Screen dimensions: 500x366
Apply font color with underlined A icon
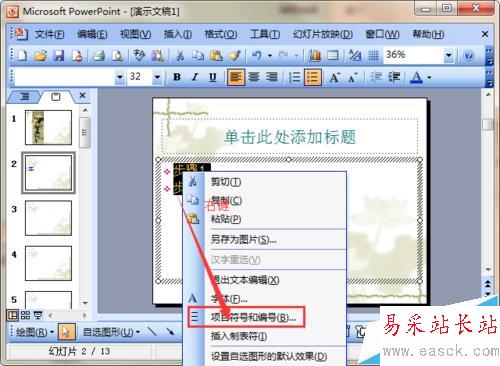(x=416, y=77)
